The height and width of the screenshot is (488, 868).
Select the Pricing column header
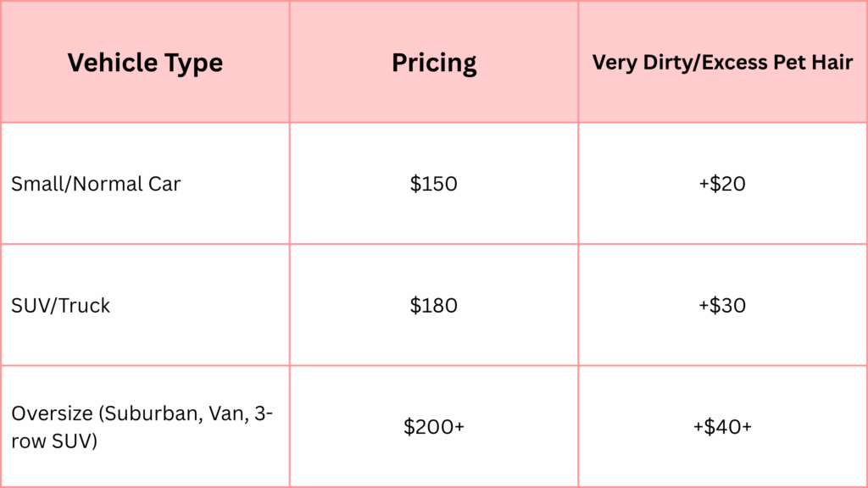click(x=434, y=63)
